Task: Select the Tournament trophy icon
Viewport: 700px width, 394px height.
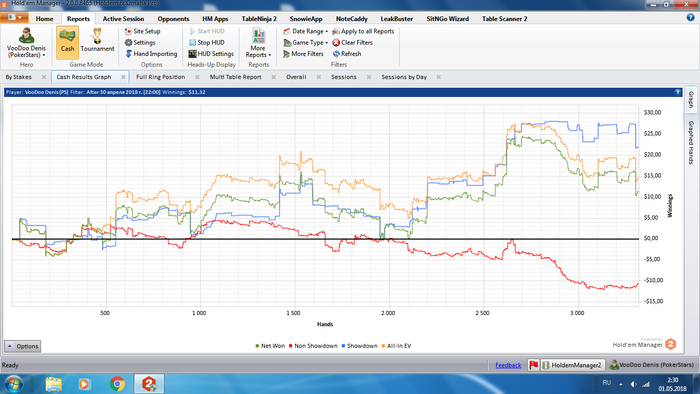Action: (97, 36)
